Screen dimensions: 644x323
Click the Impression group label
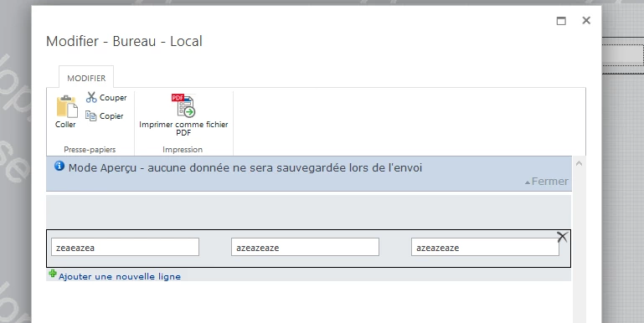(x=183, y=150)
